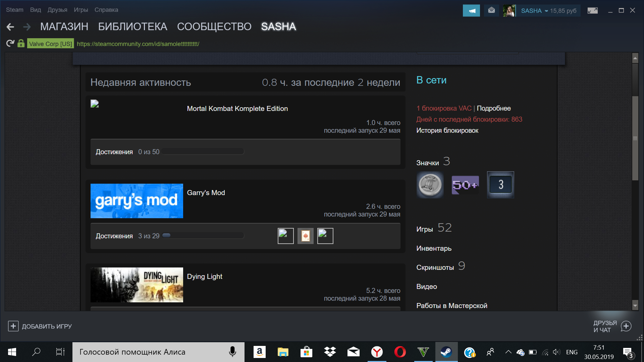
Task: Click the broken Mortal Kombat game image
Action: (95, 104)
